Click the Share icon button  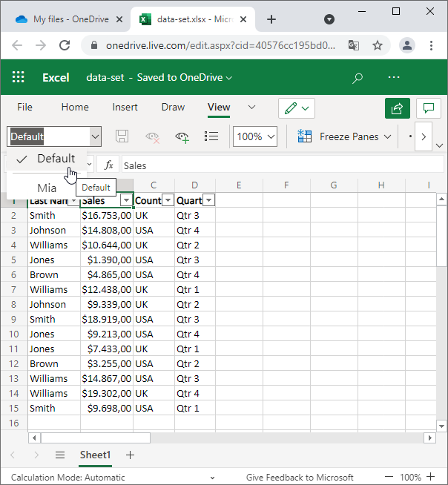point(398,108)
